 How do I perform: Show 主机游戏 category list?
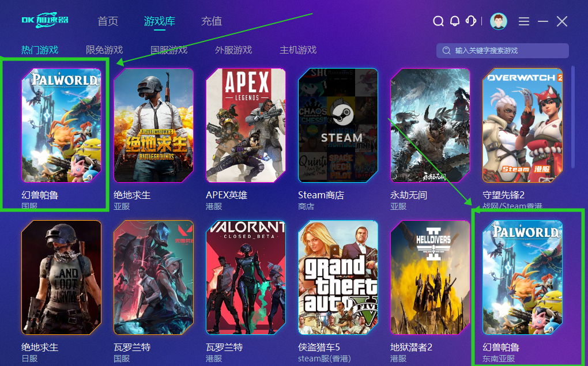click(x=298, y=50)
